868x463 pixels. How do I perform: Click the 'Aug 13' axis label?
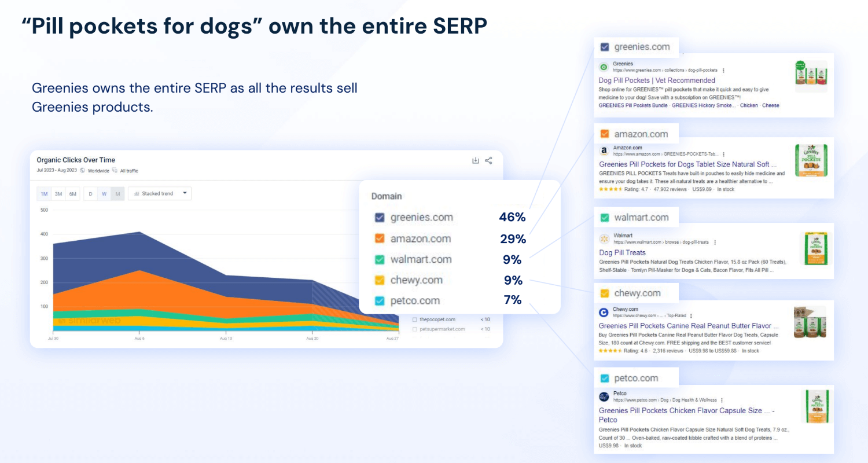[x=226, y=338]
